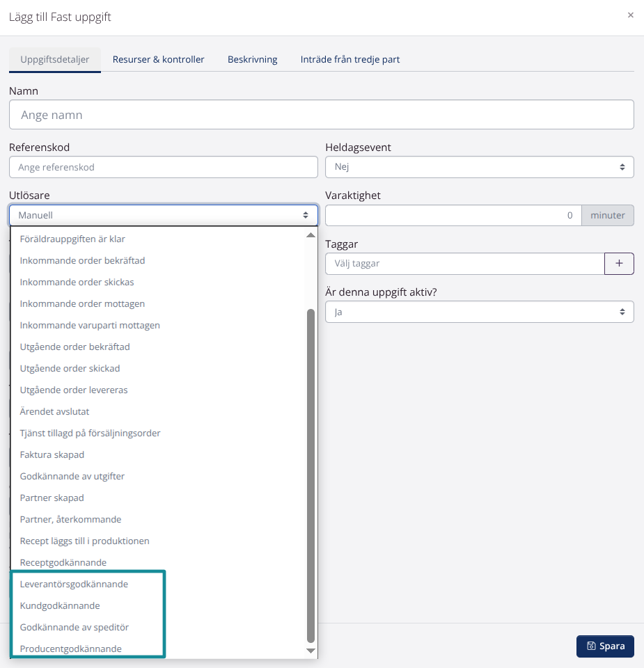
Task: Click the Namn input field
Action: (x=321, y=115)
